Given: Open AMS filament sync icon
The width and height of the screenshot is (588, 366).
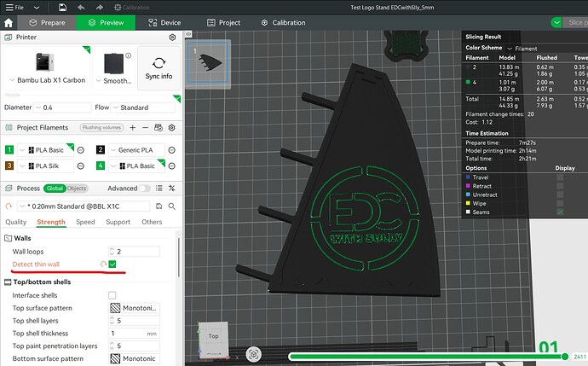Looking at the screenshot, I should coord(159,128).
